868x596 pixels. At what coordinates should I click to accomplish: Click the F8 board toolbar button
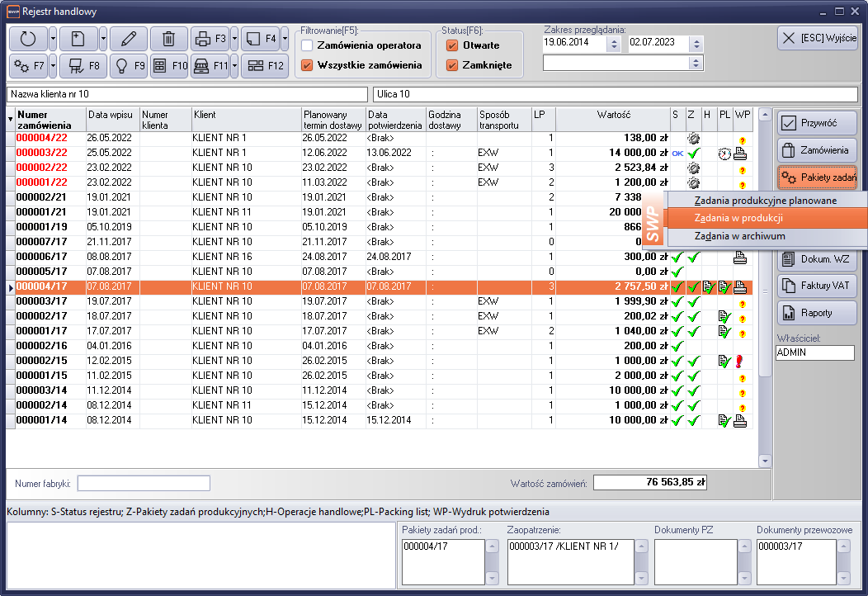pyautogui.click(x=83, y=65)
